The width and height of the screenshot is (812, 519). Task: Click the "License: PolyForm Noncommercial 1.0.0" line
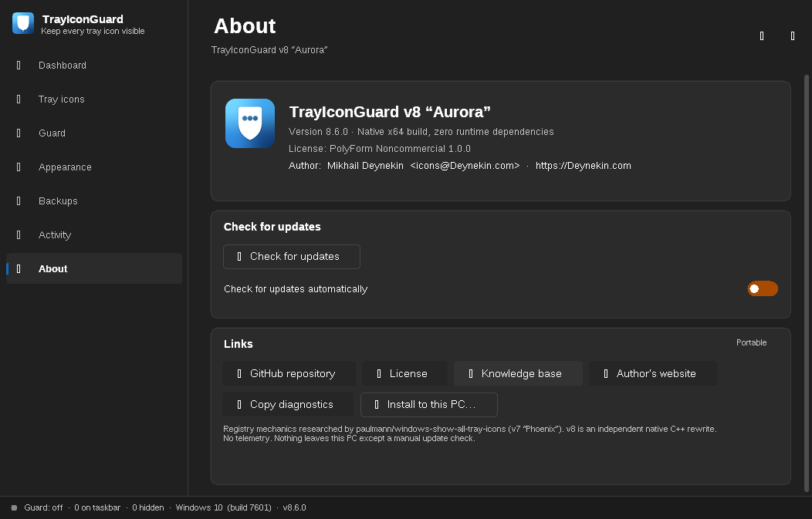tap(380, 149)
